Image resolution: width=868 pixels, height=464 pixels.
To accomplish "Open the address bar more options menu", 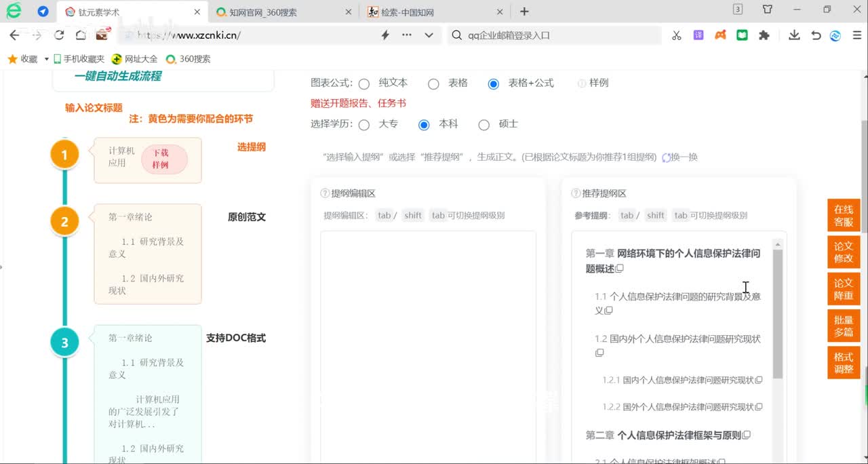I will pyautogui.click(x=407, y=35).
